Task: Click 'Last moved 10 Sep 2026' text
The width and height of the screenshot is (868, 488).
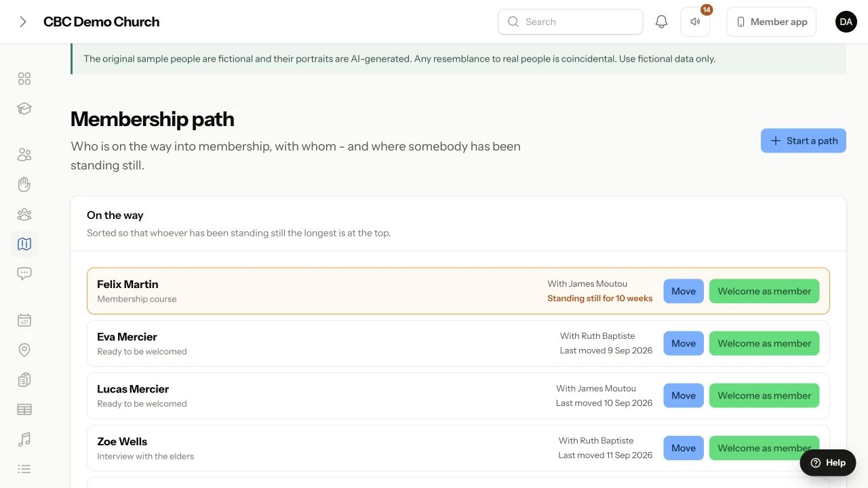Action: pyautogui.click(x=604, y=403)
